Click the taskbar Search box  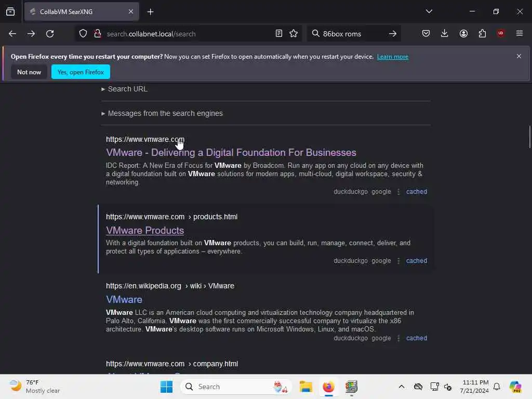click(x=236, y=387)
